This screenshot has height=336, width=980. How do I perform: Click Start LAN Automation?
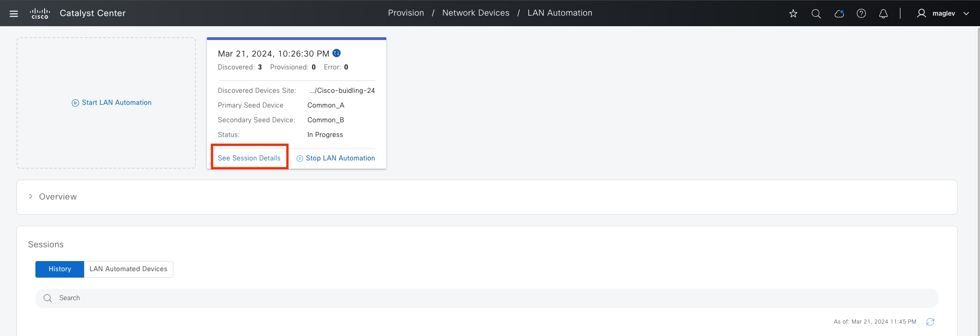(x=112, y=103)
